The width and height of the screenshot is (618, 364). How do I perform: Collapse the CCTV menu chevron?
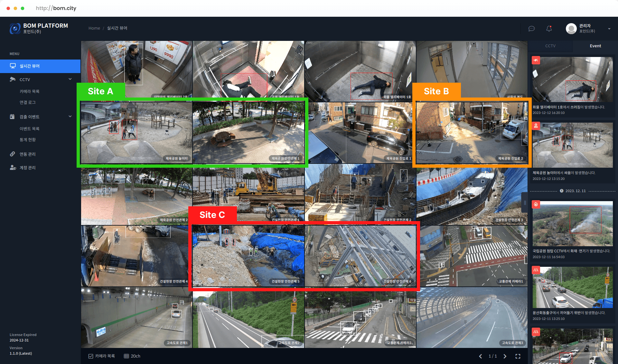[70, 79]
